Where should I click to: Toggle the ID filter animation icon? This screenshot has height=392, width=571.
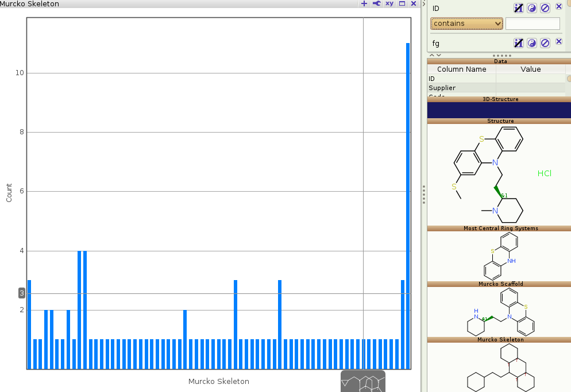coord(518,8)
